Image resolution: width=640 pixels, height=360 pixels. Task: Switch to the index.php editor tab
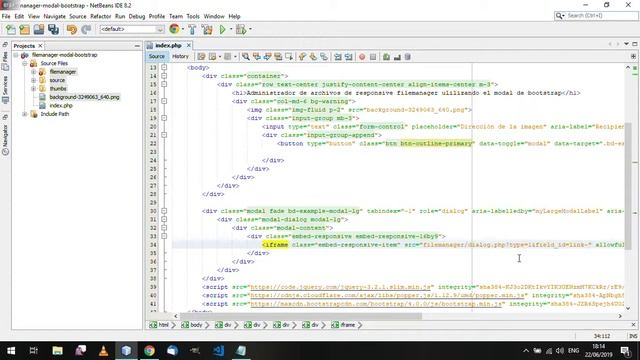tap(168, 45)
